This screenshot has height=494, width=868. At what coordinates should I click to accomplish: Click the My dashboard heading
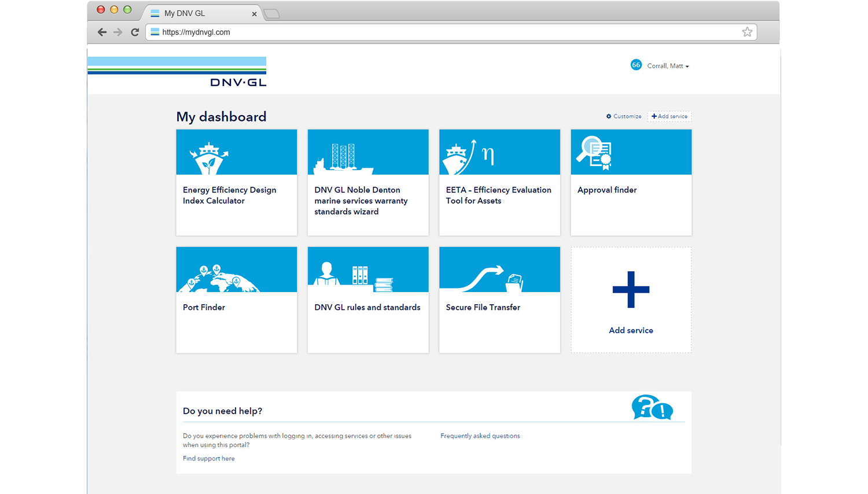pos(222,117)
